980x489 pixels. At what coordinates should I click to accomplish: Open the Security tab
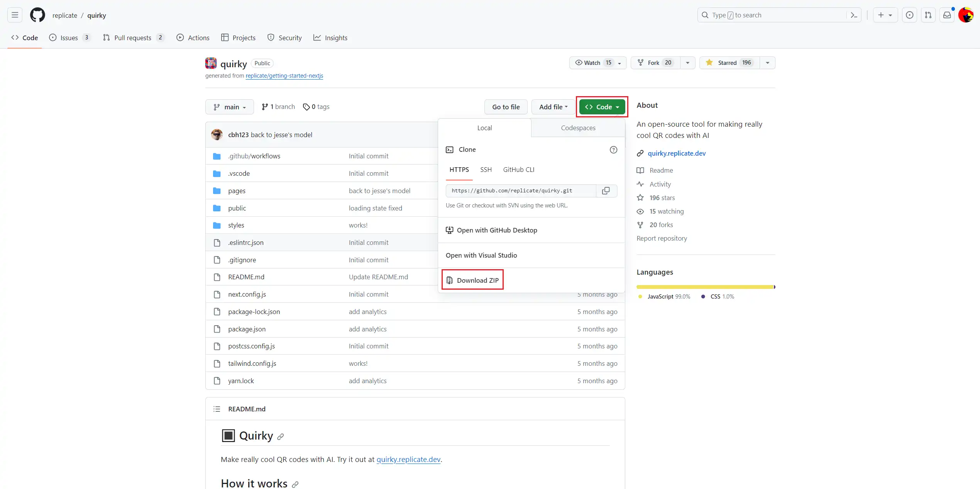(284, 37)
